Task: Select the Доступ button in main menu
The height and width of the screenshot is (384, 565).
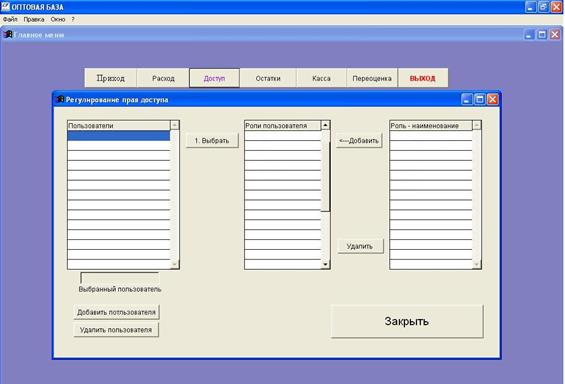Action: tap(214, 78)
